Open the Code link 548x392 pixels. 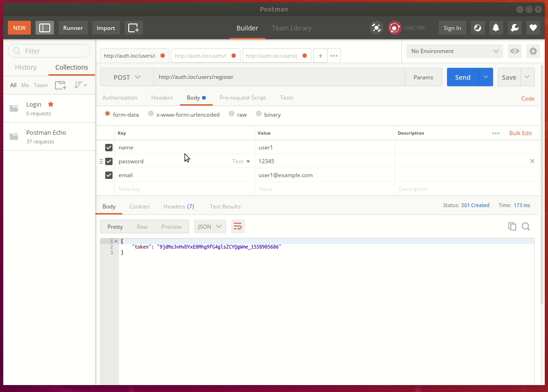(528, 99)
